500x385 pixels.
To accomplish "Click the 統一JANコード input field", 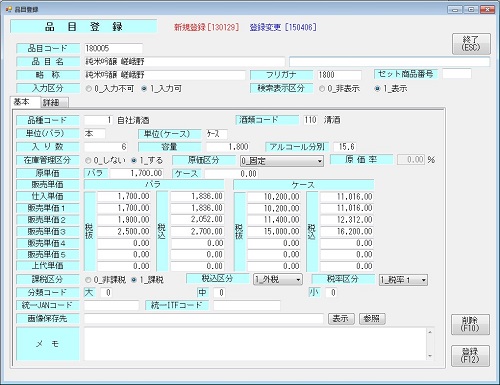I will 111,305.
